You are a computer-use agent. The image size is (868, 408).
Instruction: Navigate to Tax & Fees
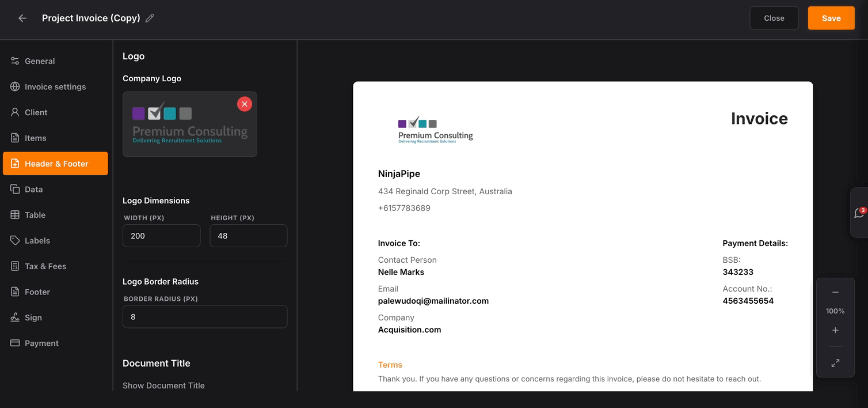click(45, 266)
